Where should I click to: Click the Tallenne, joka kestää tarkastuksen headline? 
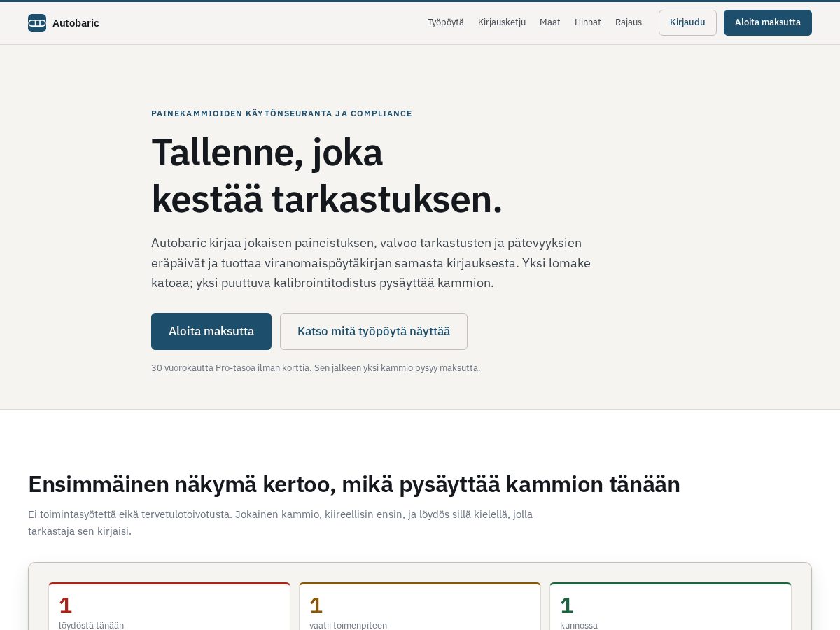(x=327, y=175)
